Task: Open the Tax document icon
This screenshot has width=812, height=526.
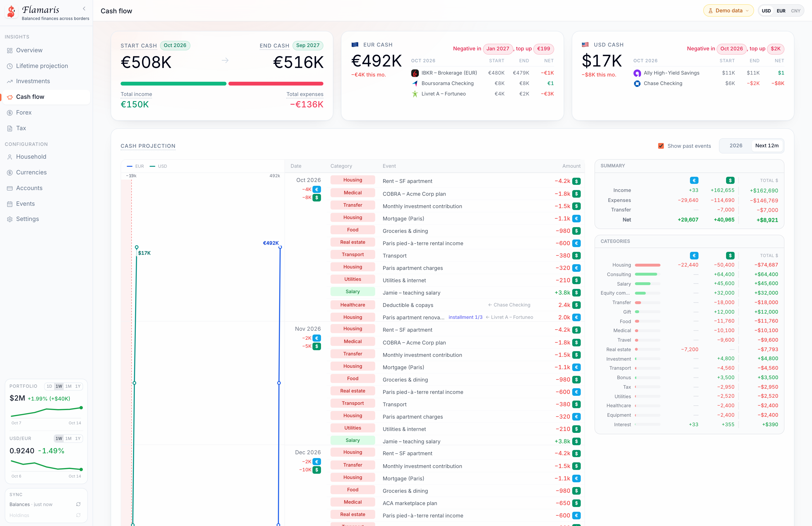Action: click(9, 128)
